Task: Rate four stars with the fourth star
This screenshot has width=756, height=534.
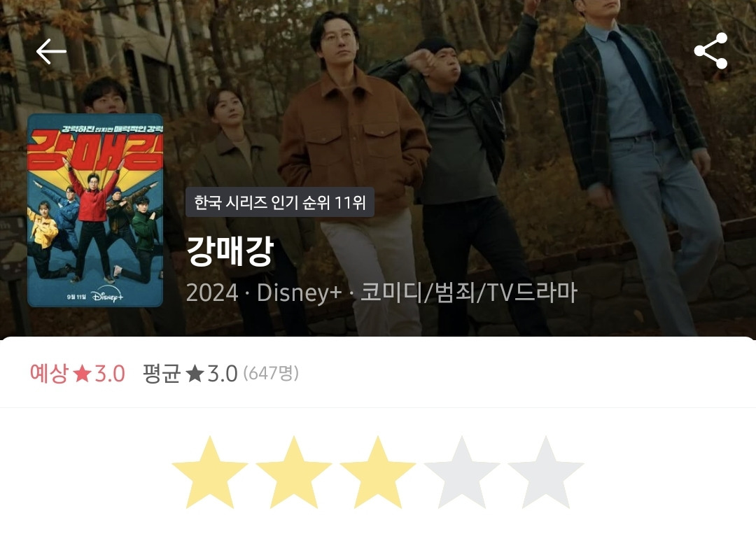Action: point(462,472)
